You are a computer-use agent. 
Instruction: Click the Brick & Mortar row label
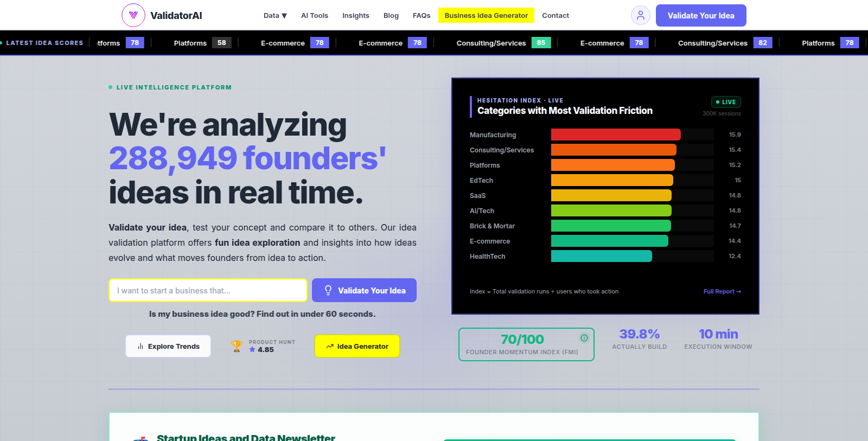click(493, 226)
